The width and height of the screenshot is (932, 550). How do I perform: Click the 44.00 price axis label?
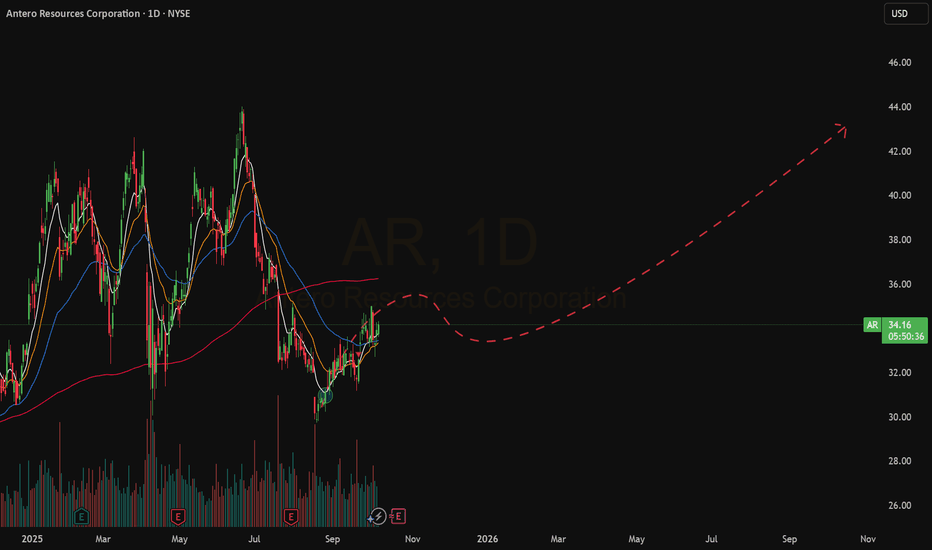point(899,107)
